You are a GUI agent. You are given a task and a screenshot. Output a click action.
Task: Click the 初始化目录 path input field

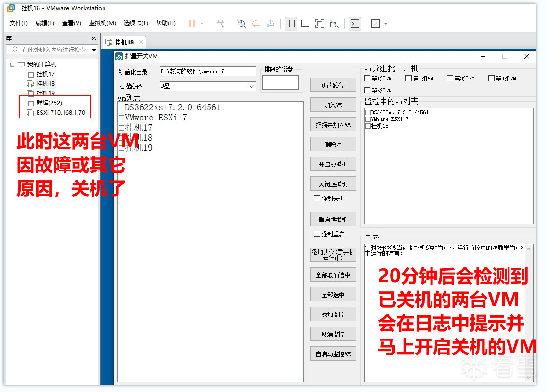point(208,72)
